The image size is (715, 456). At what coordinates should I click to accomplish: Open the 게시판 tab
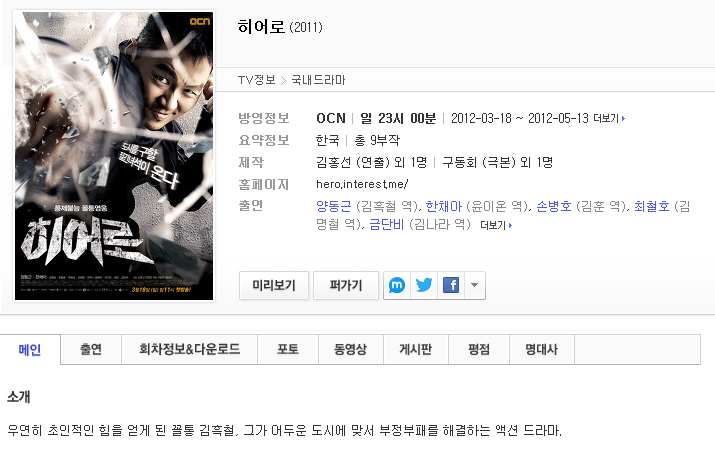click(x=416, y=349)
